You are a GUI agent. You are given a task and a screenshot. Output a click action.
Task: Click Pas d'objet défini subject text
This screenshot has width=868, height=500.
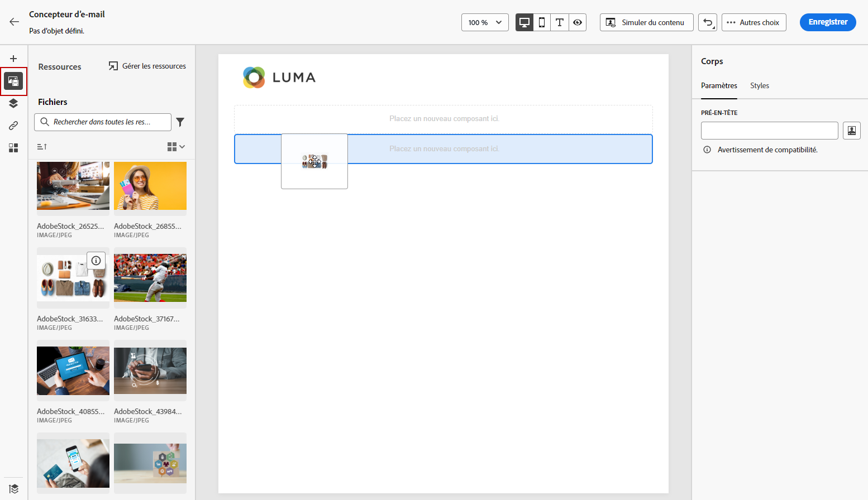click(x=57, y=31)
